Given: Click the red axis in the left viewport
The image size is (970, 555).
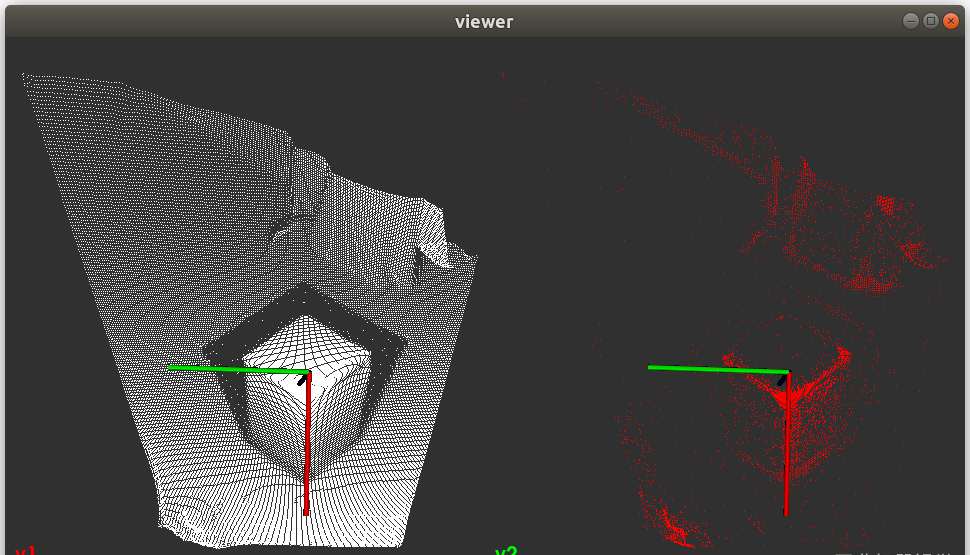Looking at the screenshot, I should (307, 450).
